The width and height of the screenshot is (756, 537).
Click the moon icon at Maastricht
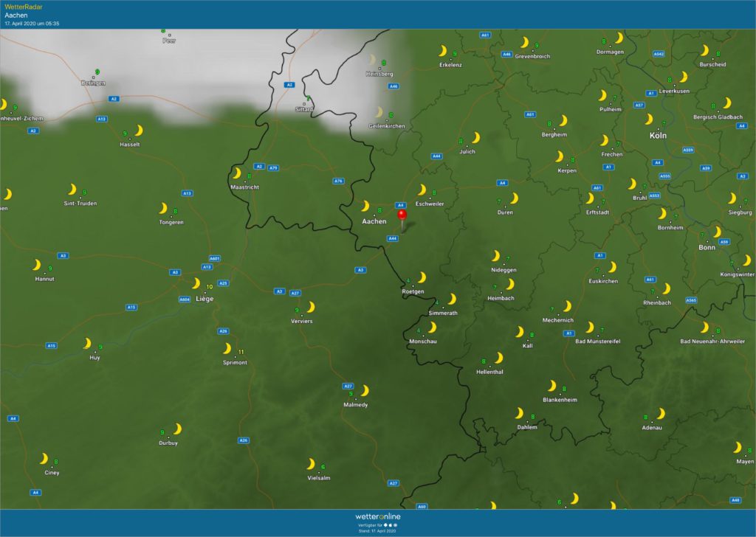(237, 173)
